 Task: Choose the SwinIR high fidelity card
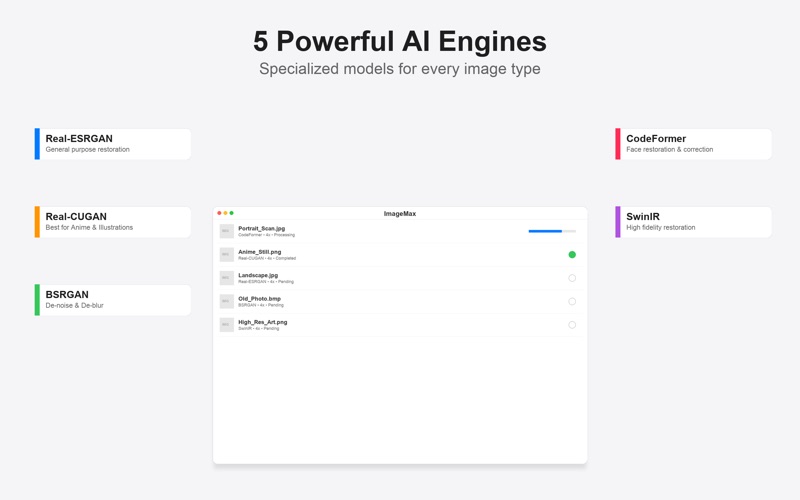693,222
